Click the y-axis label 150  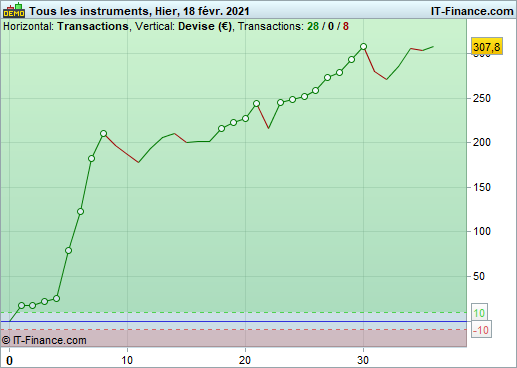tap(482, 187)
